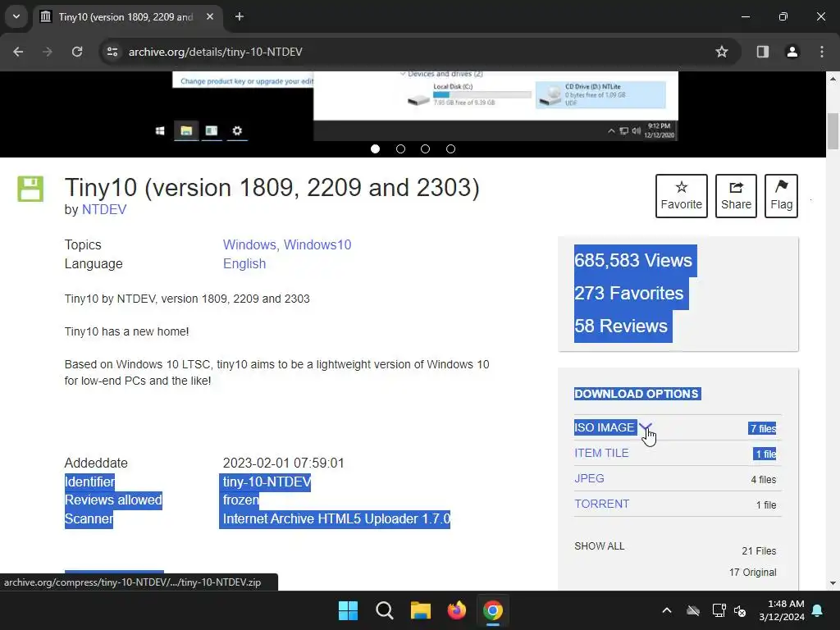This screenshot has height=630, width=840.
Task: Open Firefox from the taskbar
Action: 456,610
